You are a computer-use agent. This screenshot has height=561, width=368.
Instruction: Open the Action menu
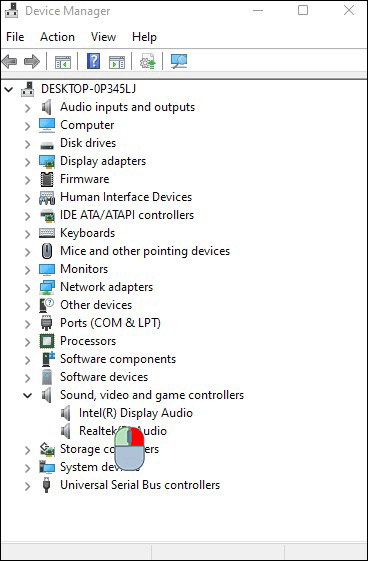tap(57, 37)
